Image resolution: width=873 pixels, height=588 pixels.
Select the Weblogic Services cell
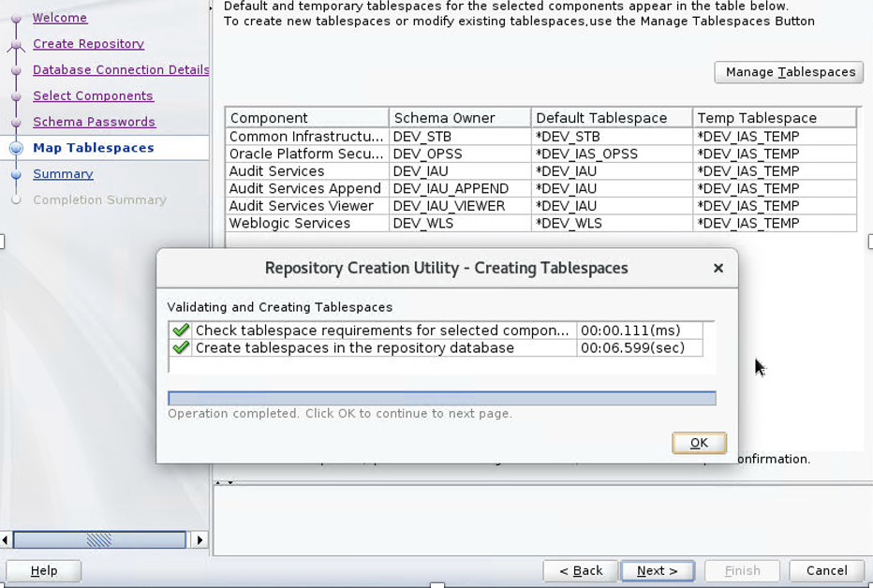307,223
